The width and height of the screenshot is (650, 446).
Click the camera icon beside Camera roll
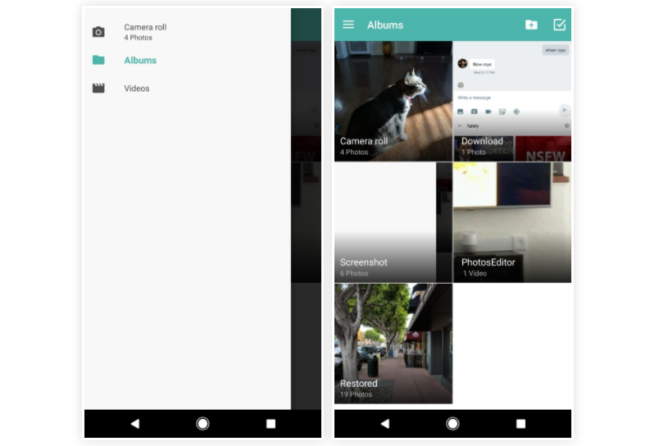point(98,32)
